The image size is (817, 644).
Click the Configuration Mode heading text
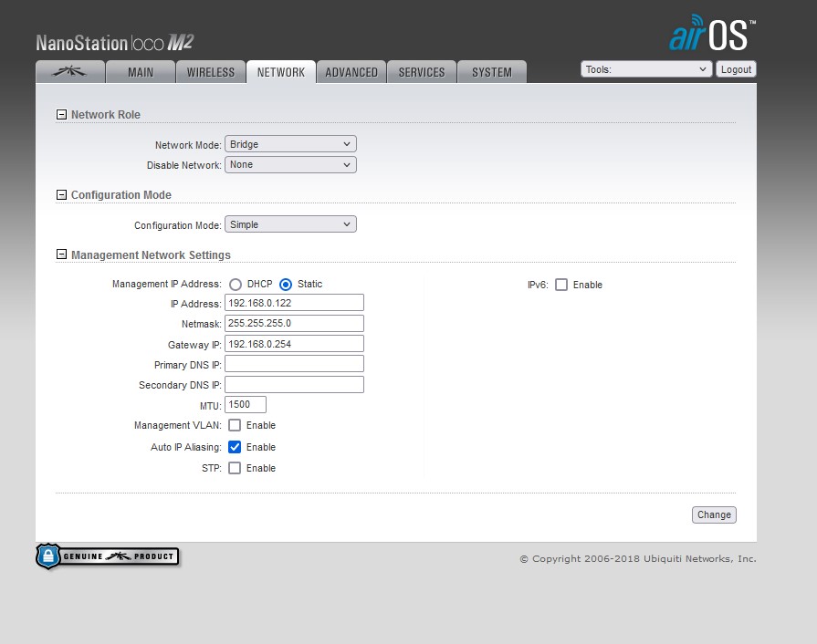[120, 194]
